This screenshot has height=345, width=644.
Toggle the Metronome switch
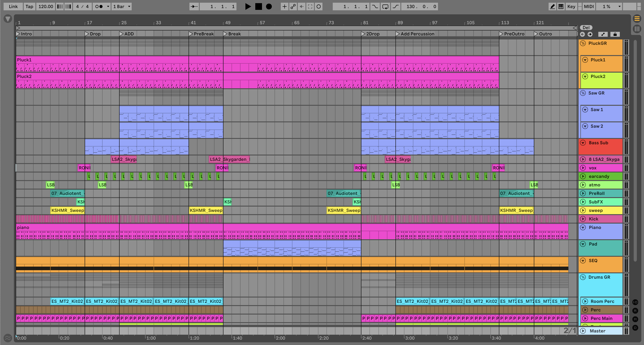[x=99, y=6]
